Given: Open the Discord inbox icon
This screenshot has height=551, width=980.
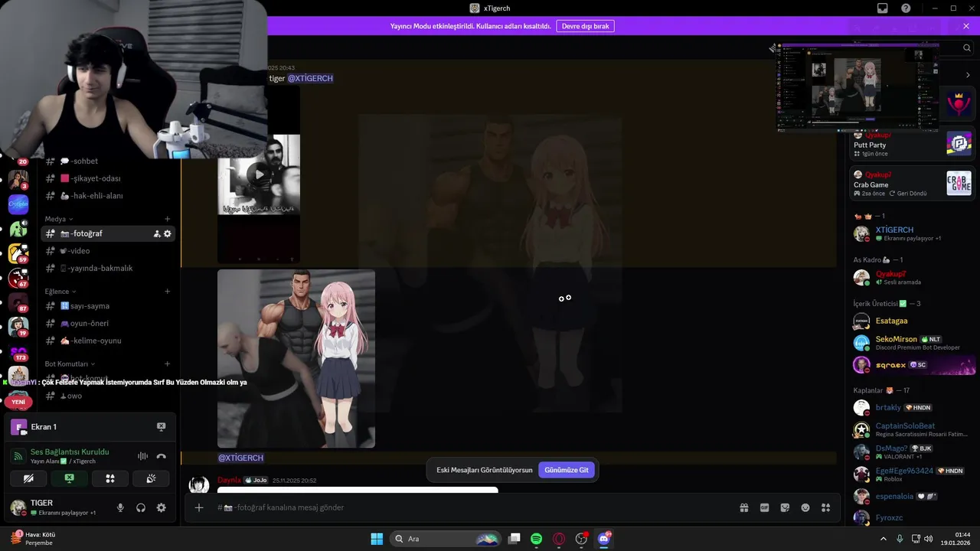Looking at the screenshot, I should [x=883, y=8].
